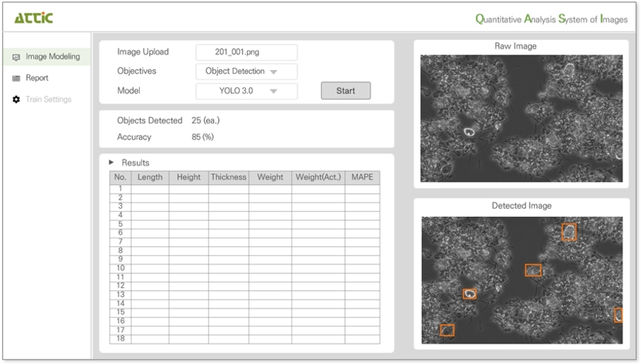Click the Image Modeling monitor icon
This screenshot has width=641, height=364.
pos(16,57)
